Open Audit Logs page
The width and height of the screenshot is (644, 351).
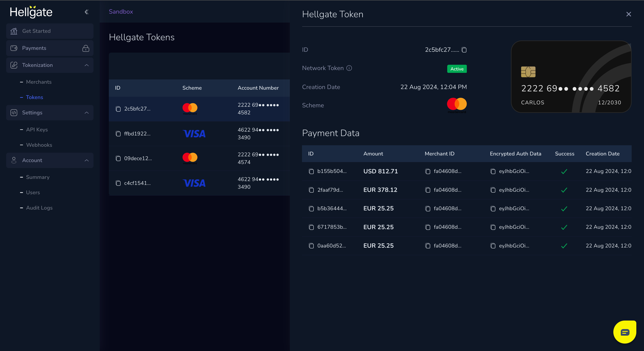39,208
